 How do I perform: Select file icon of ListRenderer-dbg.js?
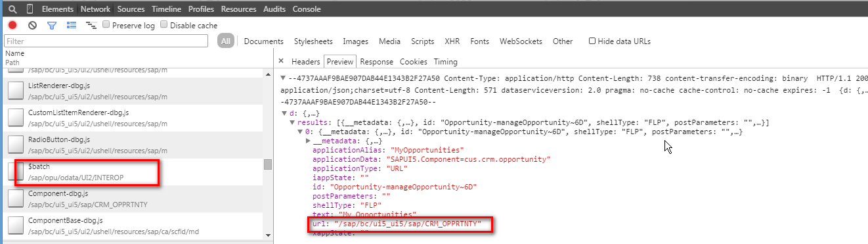pos(15,91)
